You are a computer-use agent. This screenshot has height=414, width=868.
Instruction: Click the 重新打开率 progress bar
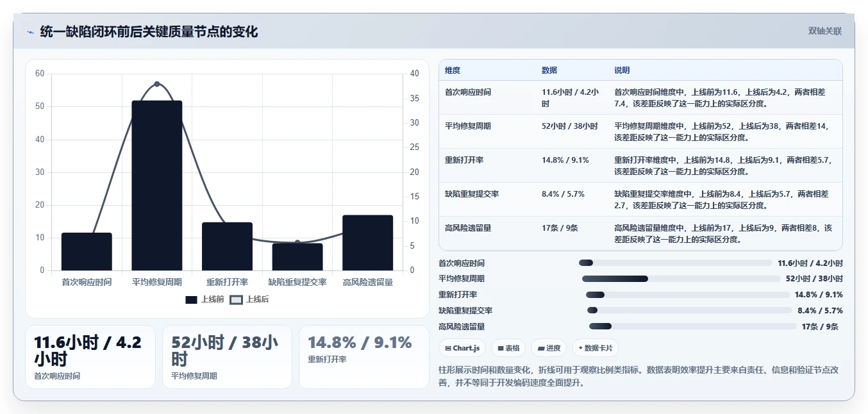pos(688,295)
